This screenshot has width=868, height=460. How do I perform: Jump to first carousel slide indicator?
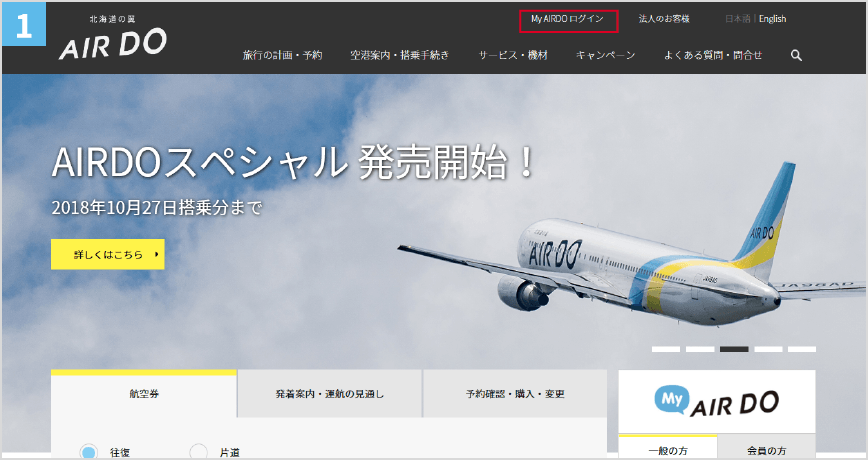coord(666,349)
